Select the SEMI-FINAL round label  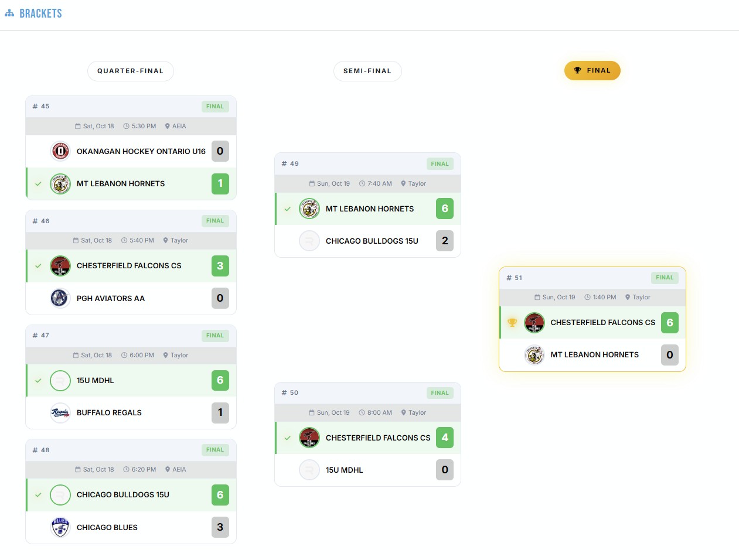click(367, 70)
